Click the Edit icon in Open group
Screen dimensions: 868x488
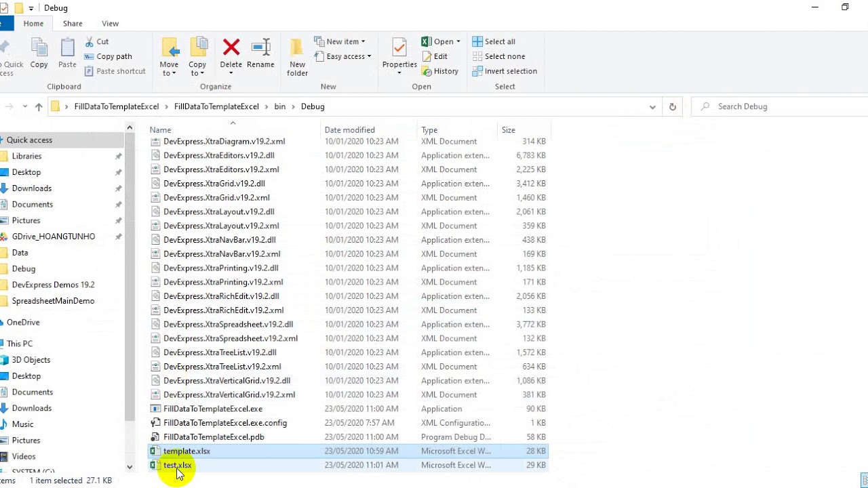pos(427,56)
